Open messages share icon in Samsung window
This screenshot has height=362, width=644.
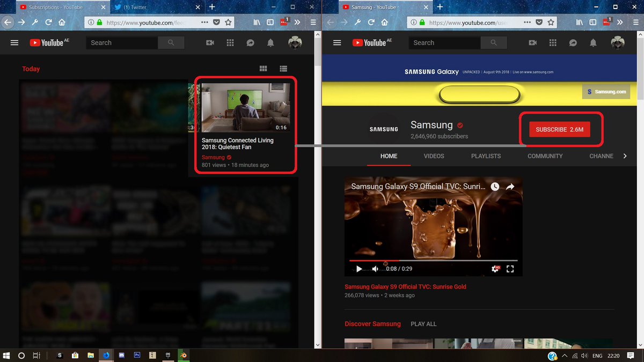coord(573,43)
